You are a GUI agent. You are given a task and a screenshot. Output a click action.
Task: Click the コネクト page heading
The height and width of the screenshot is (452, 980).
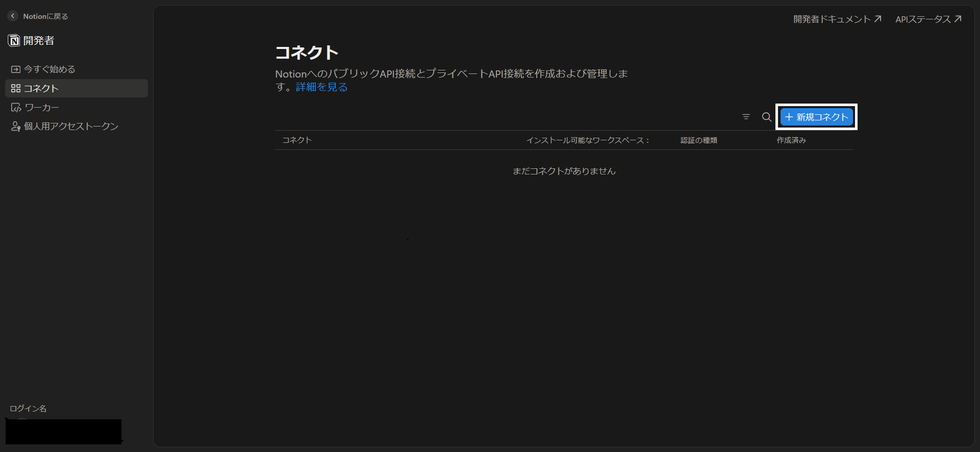pos(307,53)
